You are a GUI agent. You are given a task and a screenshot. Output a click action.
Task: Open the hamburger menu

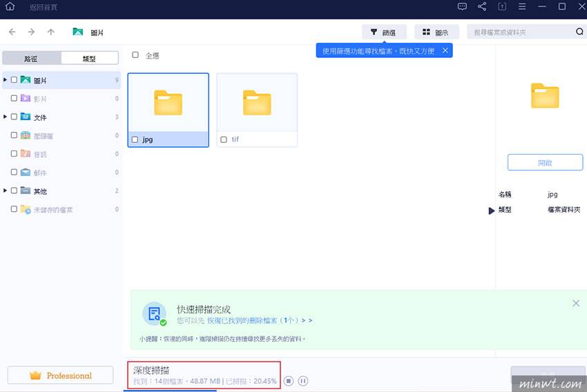click(522, 6)
